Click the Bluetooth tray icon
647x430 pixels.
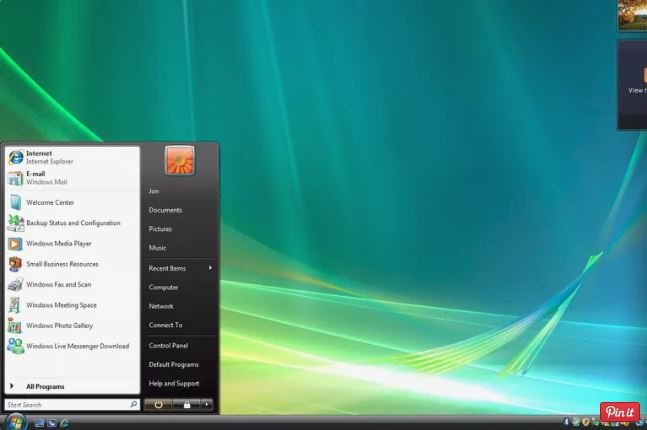[x=565, y=422]
